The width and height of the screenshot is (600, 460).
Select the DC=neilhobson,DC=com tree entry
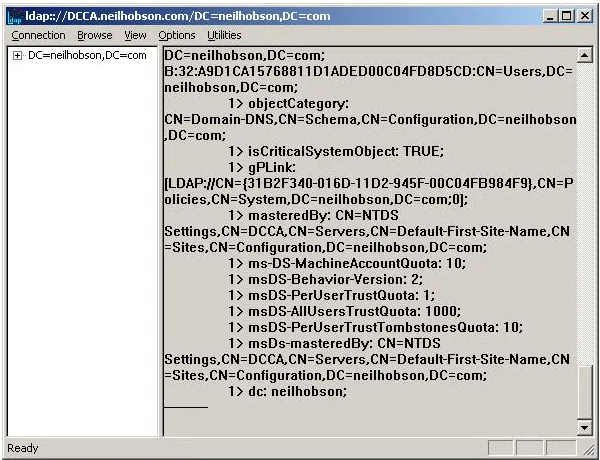(x=86, y=56)
